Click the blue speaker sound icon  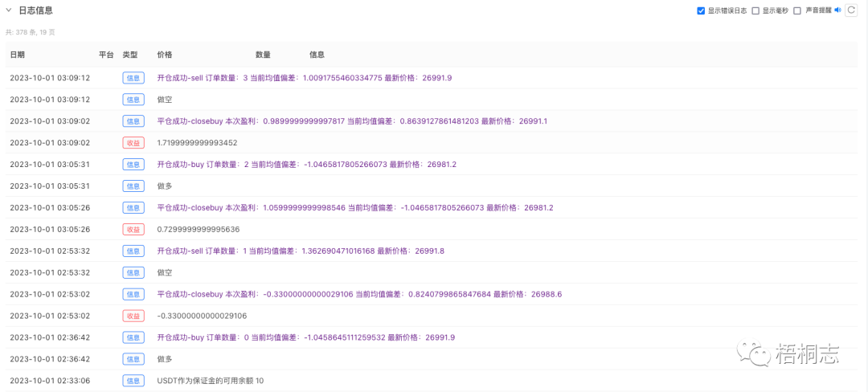pyautogui.click(x=837, y=10)
